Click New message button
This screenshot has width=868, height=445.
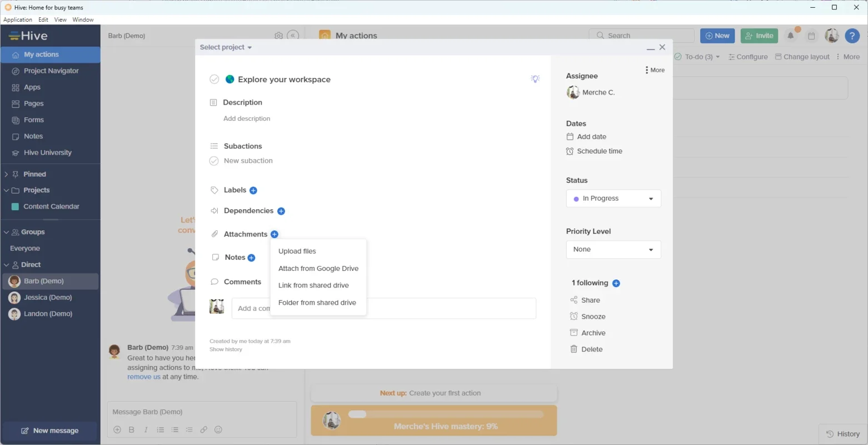click(50, 431)
